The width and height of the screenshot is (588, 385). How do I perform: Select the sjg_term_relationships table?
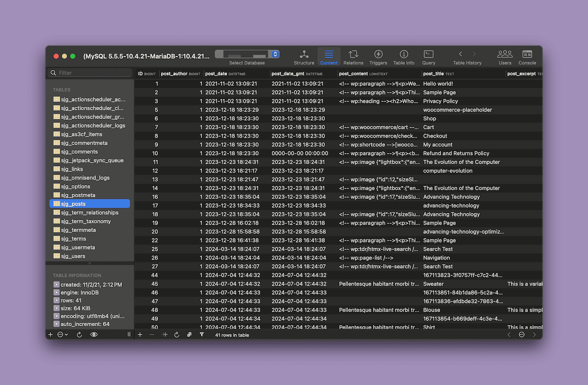pos(90,213)
